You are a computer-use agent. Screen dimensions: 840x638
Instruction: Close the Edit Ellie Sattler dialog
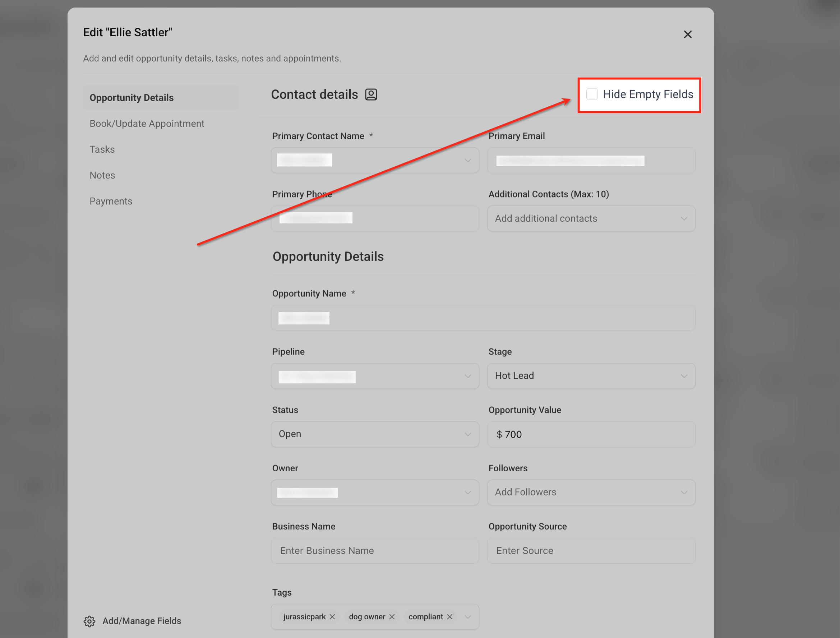(687, 34)
